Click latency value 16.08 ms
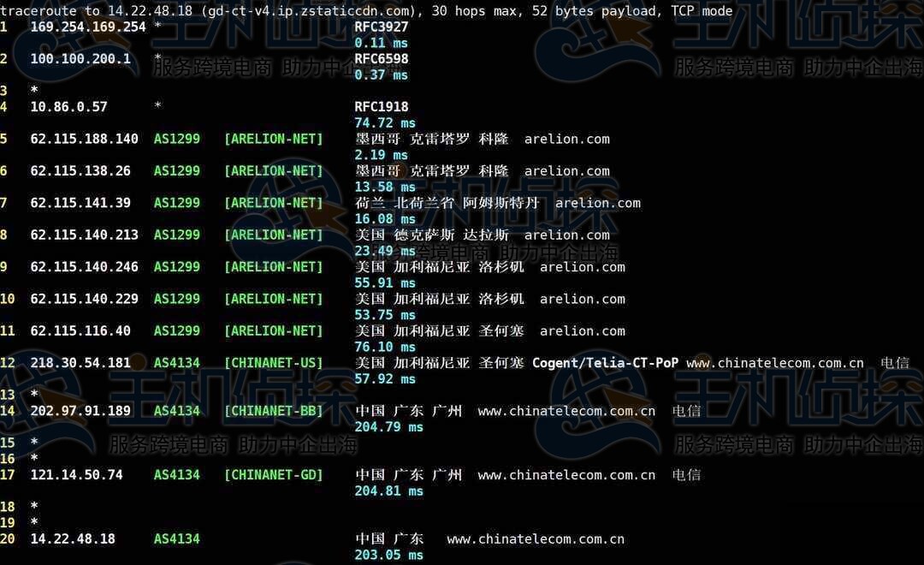The height and width of the screenshot is (565, 924). (385, 219)
